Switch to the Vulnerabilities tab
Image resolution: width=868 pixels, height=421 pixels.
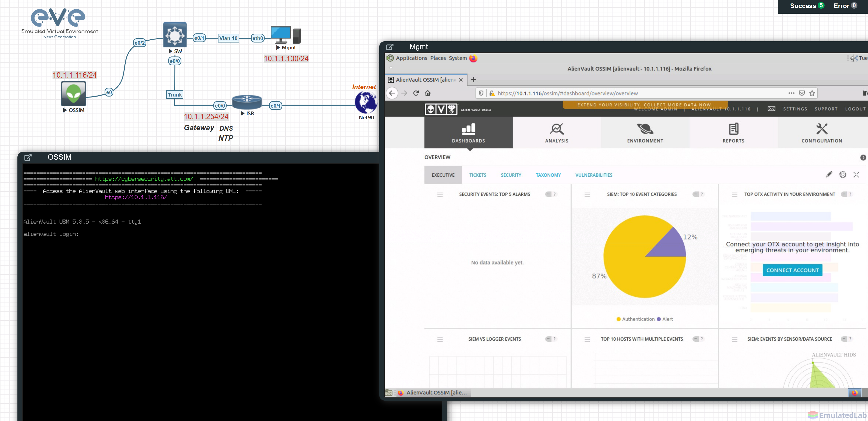594,175
